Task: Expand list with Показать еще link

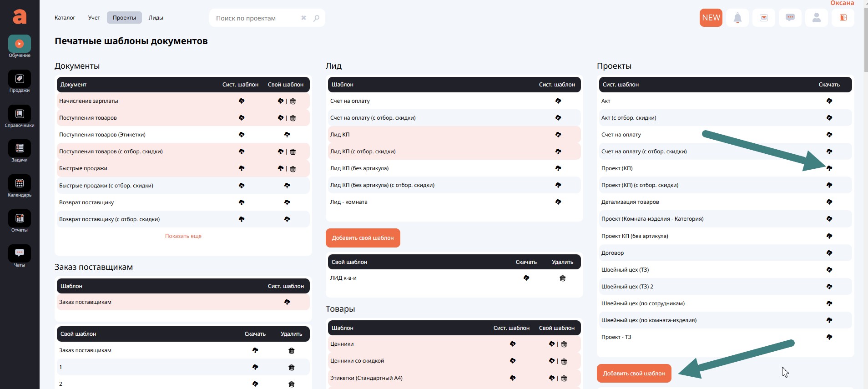Action: click(x=183, y=236)
